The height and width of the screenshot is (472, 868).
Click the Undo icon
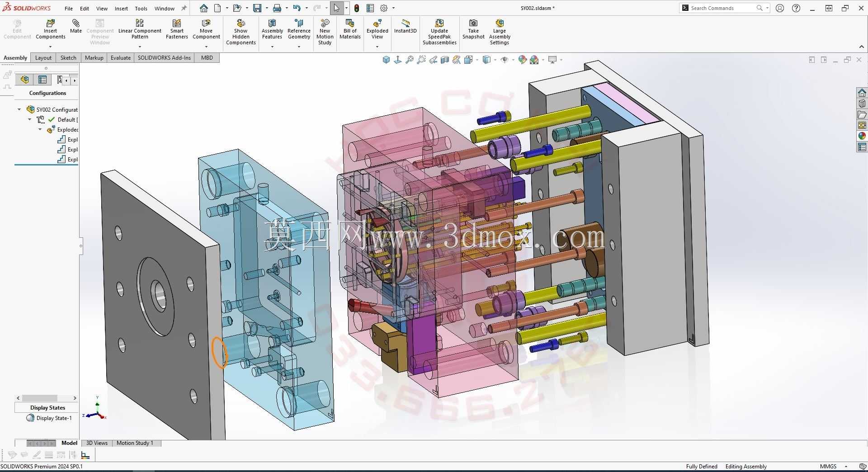click(x=297, y=8)
